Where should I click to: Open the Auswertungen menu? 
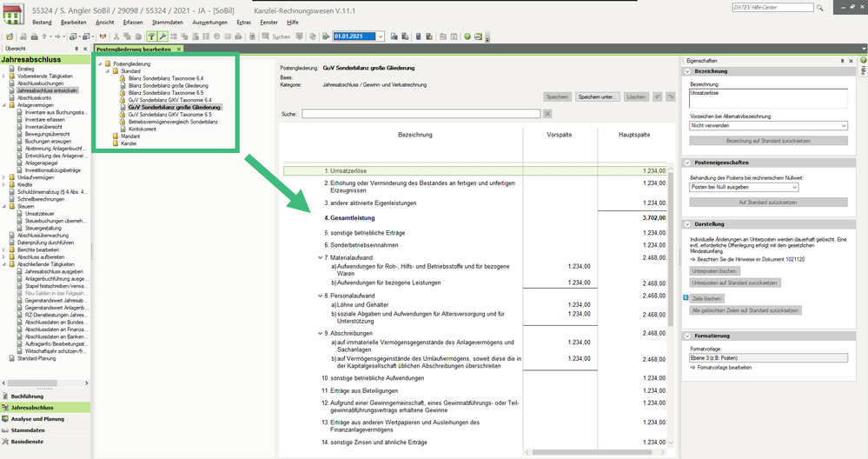[209, 22]
